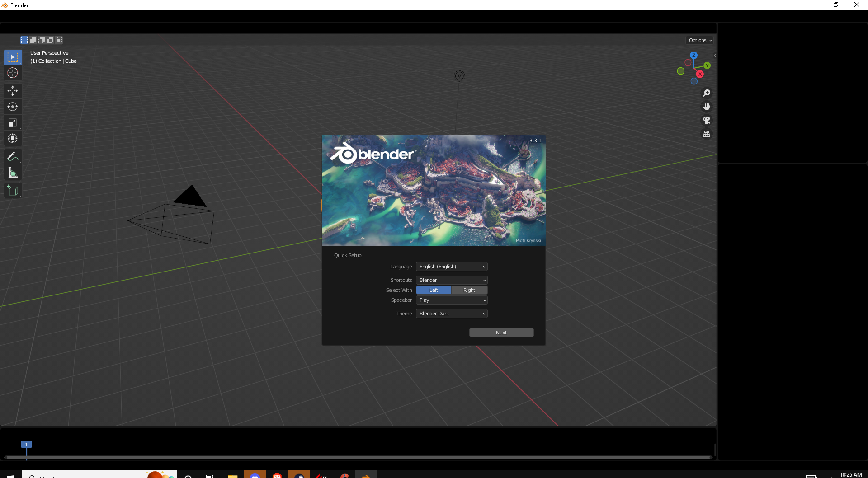Click the light object in the viewport
The image size is (868, 478).
point(459,76)
